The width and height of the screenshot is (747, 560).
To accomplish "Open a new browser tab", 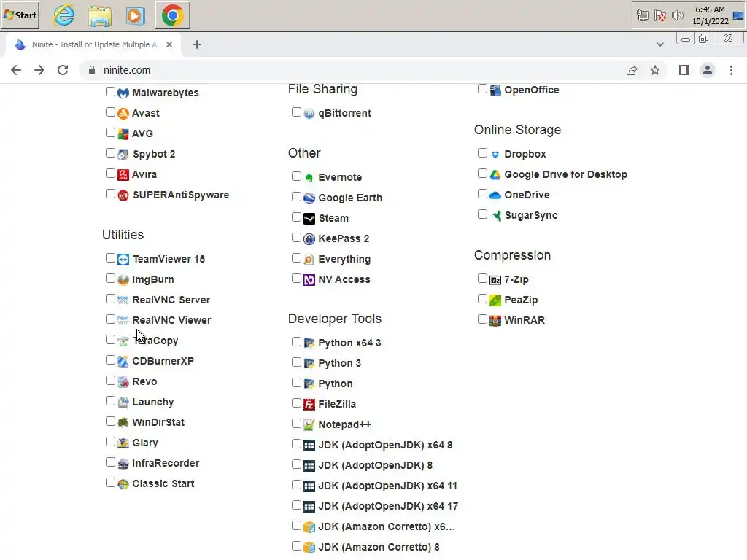I will (197, 44).
